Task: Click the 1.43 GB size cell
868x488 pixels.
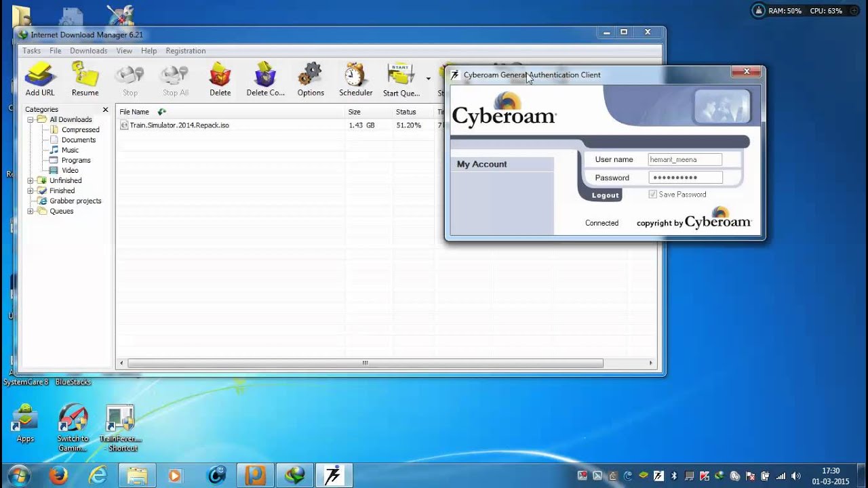Action: pos(361,125)
